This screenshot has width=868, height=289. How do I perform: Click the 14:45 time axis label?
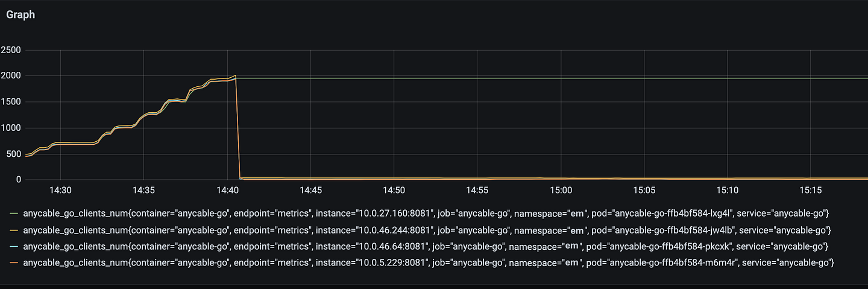310,190
